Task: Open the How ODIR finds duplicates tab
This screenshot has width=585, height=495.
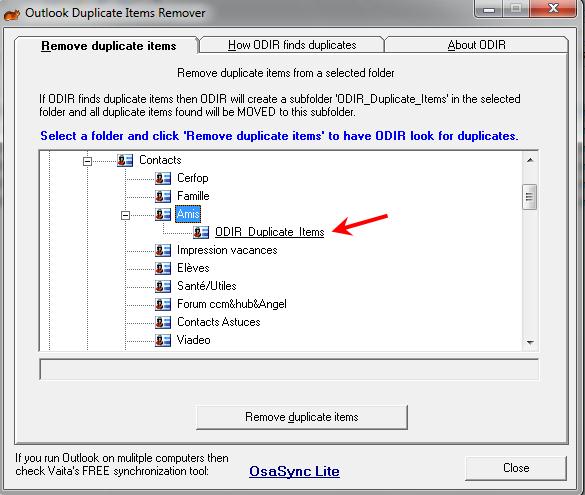Action: 292,45
